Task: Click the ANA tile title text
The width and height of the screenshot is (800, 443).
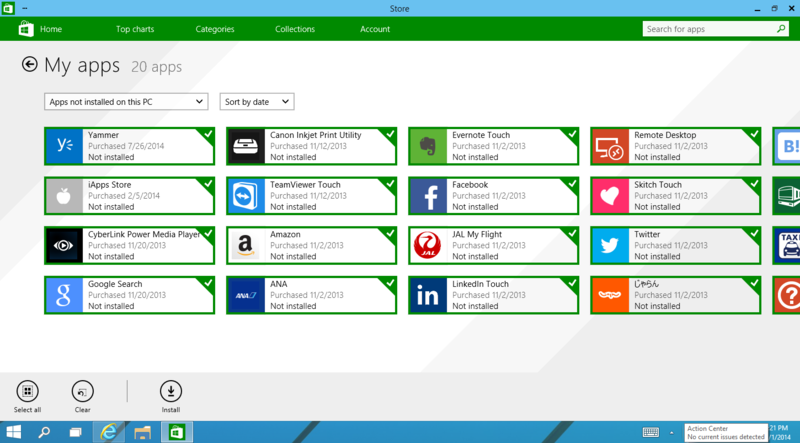Action: point(279,284)
